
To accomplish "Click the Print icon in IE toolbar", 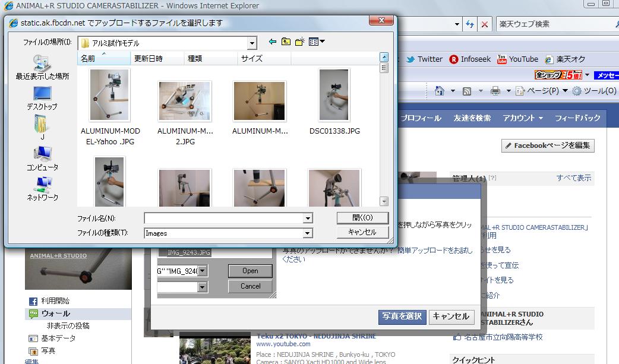I will [x=495, y=91].
